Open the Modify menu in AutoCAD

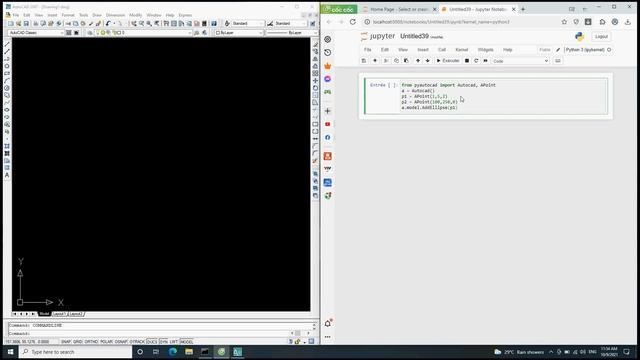136,15
